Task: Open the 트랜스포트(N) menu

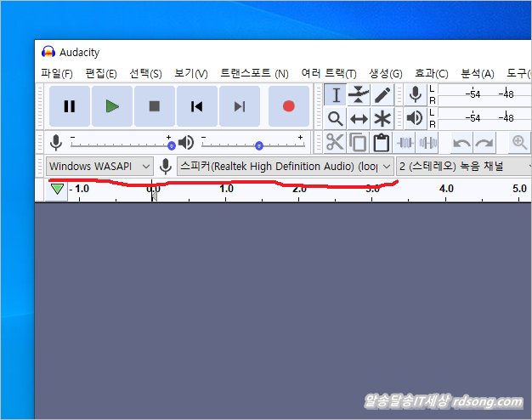Action: pos(254,73)
